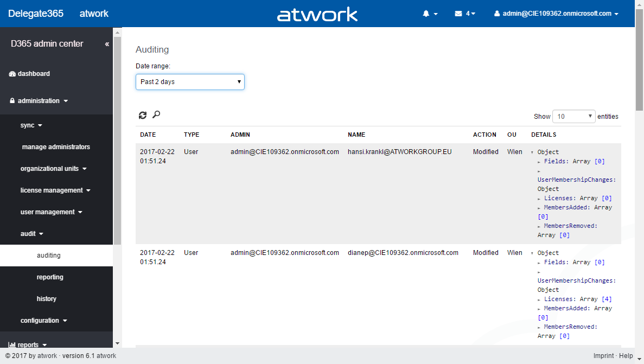The height and width of the screenshot is (364, 644).
Task: Select the history menu item
Action: tap(47, 299)
